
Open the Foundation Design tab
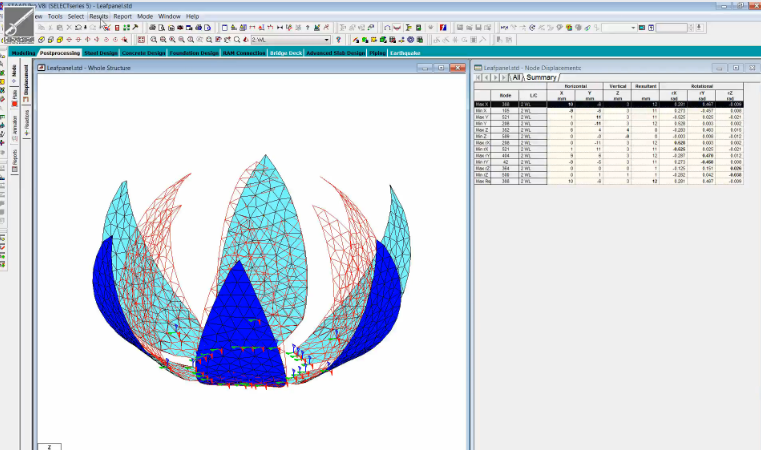click(194, 53)
